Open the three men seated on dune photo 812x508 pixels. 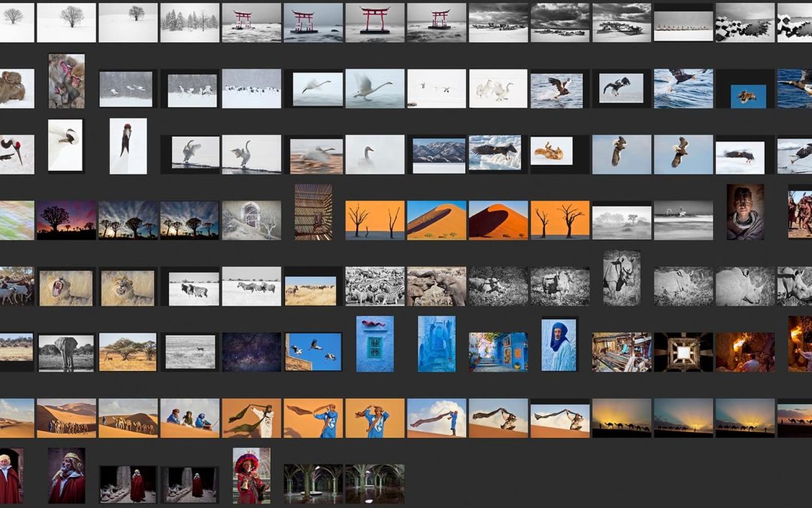[189, 418]
